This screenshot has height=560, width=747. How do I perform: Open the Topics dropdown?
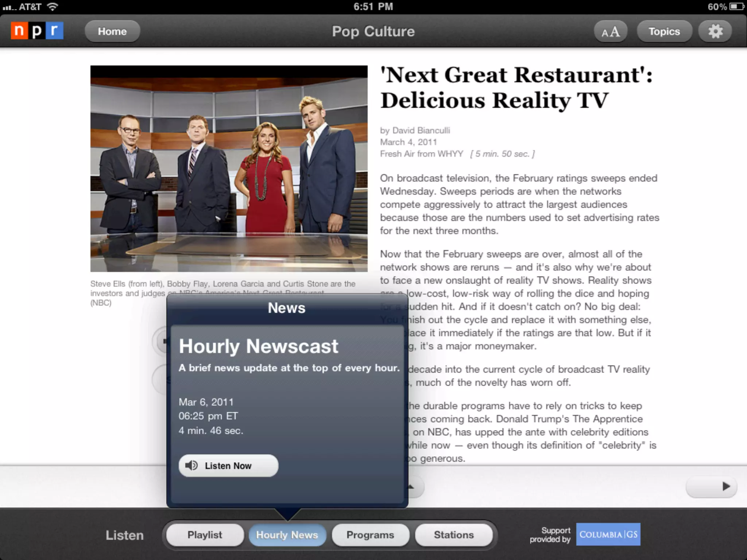pos(664,31)
